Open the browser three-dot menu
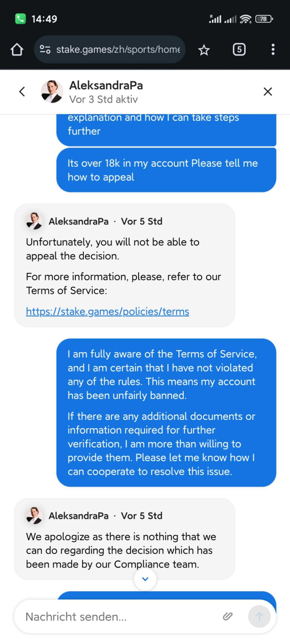The image size is (290, 644). coord(273,50)
